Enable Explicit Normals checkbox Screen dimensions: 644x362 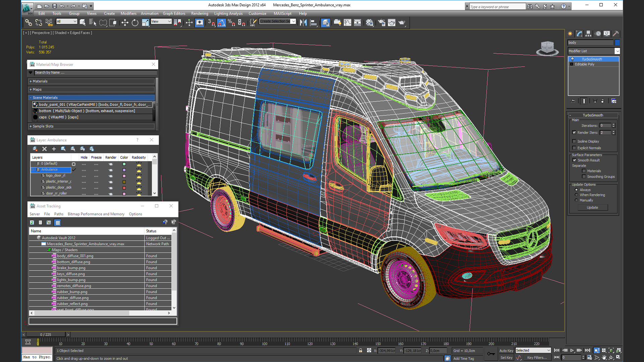click(574, 148)
